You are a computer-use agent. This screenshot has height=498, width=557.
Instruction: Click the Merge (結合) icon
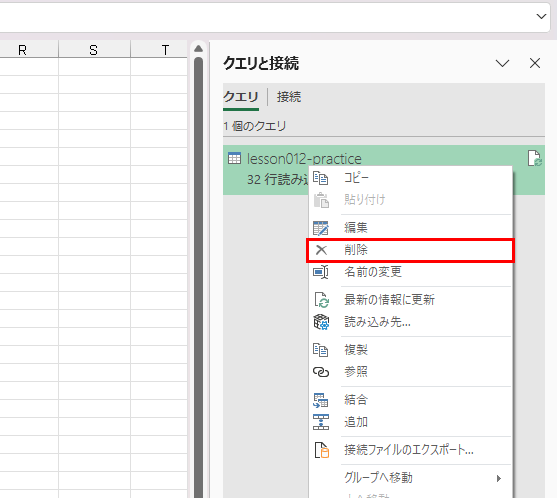point(321,400)
